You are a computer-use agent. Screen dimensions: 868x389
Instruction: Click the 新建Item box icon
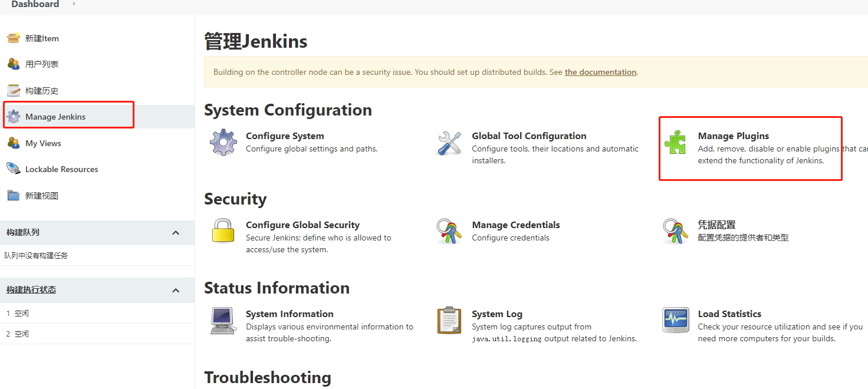14,38
